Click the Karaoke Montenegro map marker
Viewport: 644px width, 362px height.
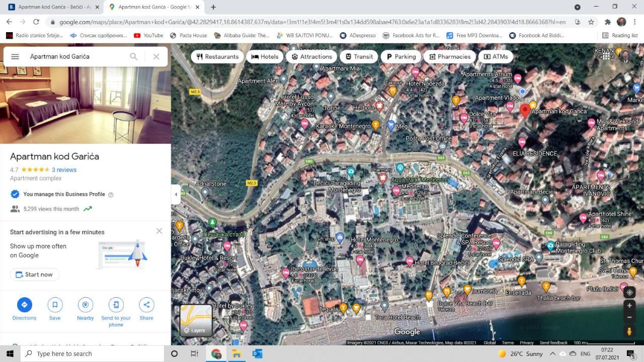(x=375, y=125)
